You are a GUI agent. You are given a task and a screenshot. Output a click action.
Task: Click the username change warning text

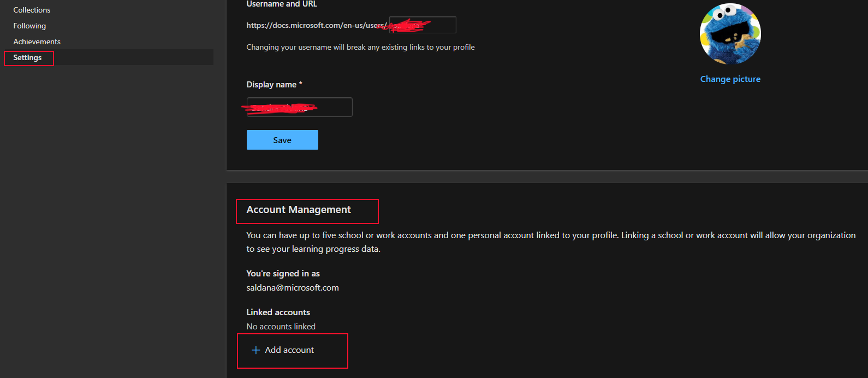[x=360, y=48]
